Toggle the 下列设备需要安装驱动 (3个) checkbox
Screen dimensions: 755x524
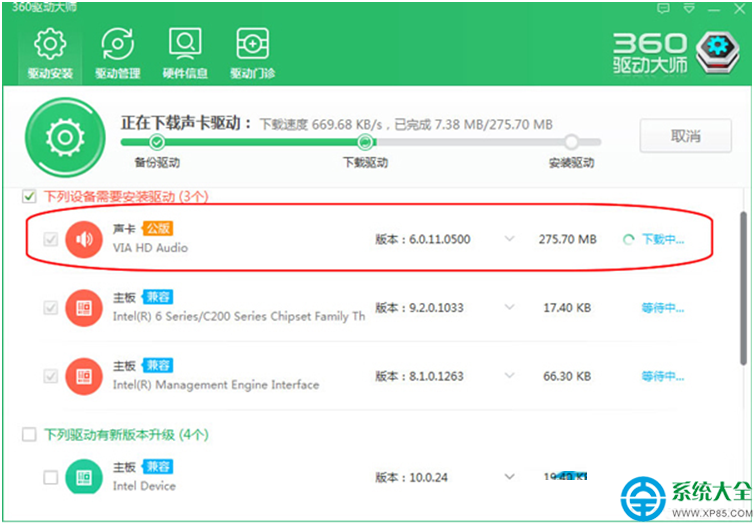coord(29,196)
